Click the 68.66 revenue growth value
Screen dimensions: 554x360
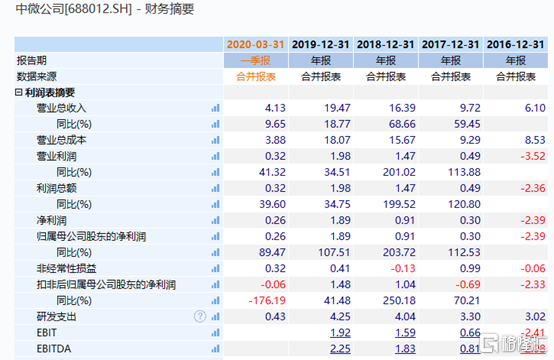[x=402, y=124]
